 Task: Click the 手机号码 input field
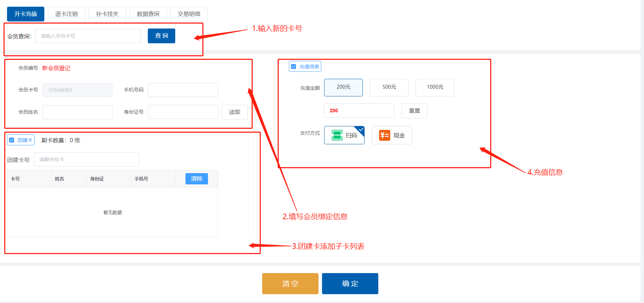183,90
